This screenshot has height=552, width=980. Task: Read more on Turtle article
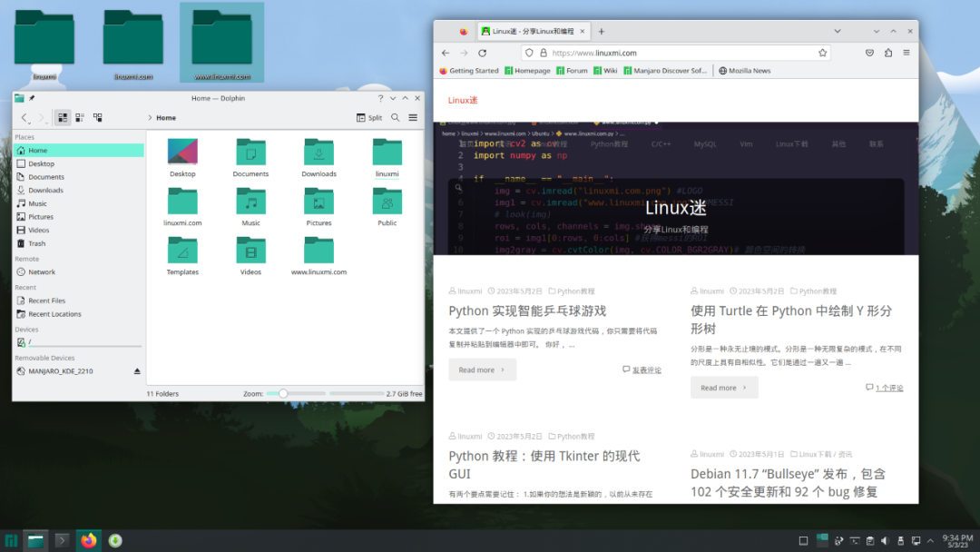tap(724, 388)
